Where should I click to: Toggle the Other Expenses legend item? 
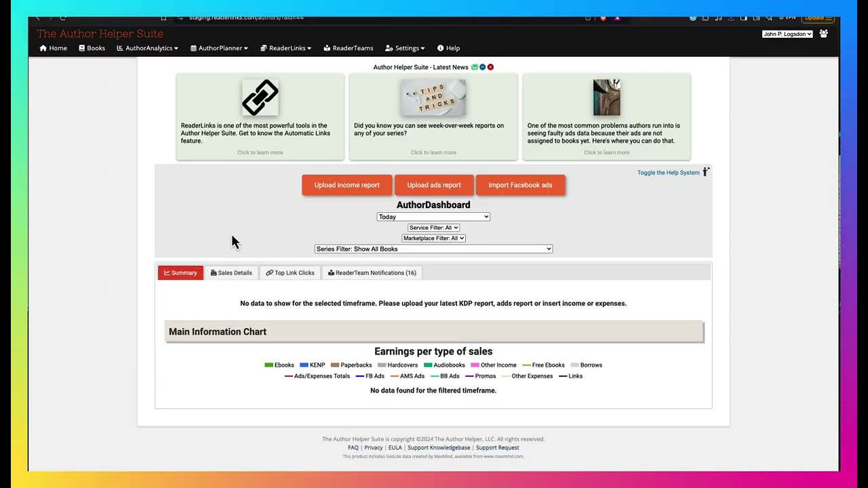click(x=528, y=376)
